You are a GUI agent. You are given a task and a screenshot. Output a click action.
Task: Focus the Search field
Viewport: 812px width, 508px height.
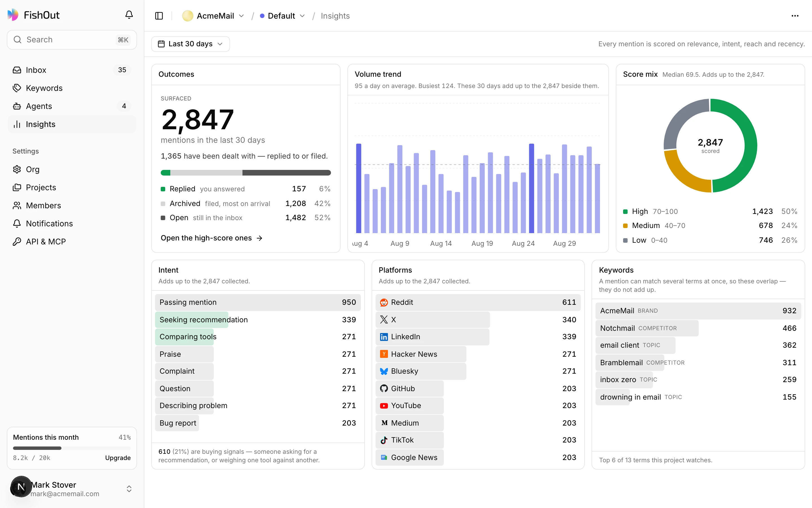click(x=71, y=40)
